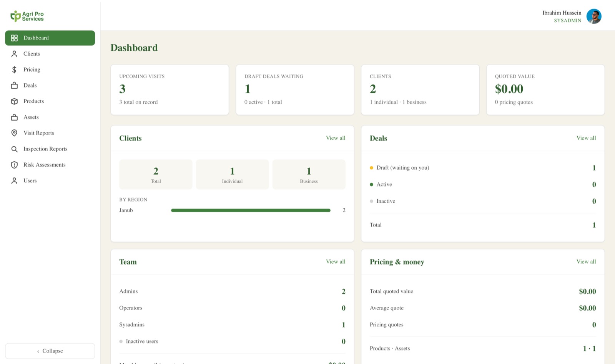Viewport: 615px width, 364px height.
Task: Click the 'Sysadmins' row in Team
Action: click(x=232, y=325)
